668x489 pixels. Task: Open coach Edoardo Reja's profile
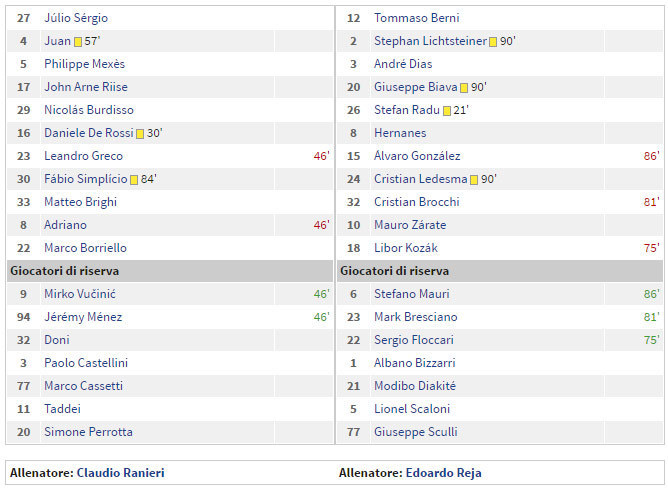point(444,473)
